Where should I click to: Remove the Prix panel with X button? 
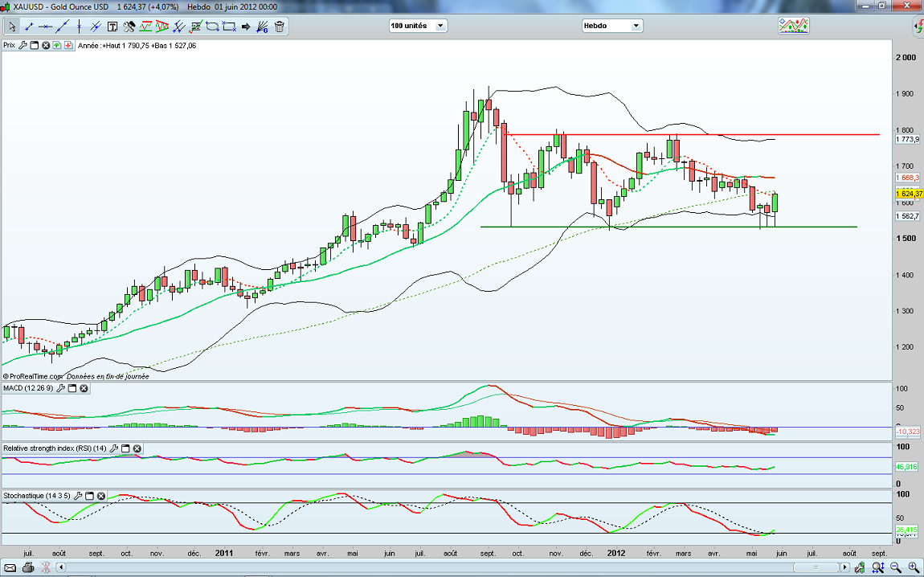46,46
